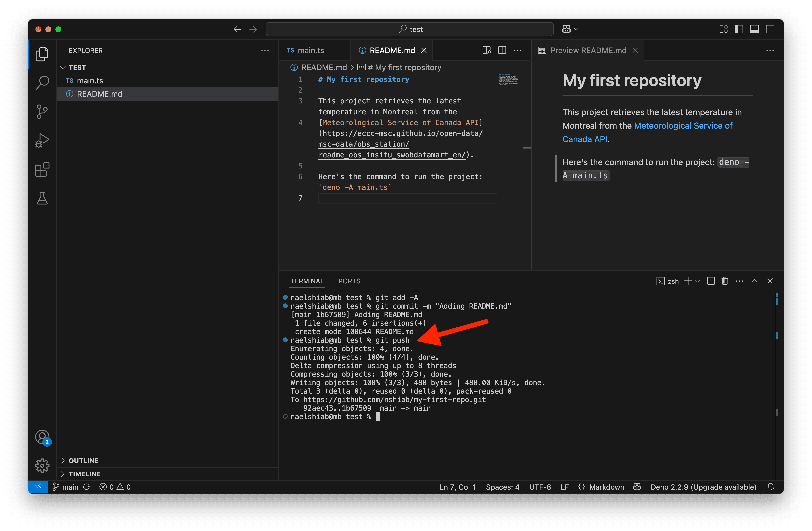Toggle the primary side bar
Screen dimensions: 812x531
(x=739, y=29)
